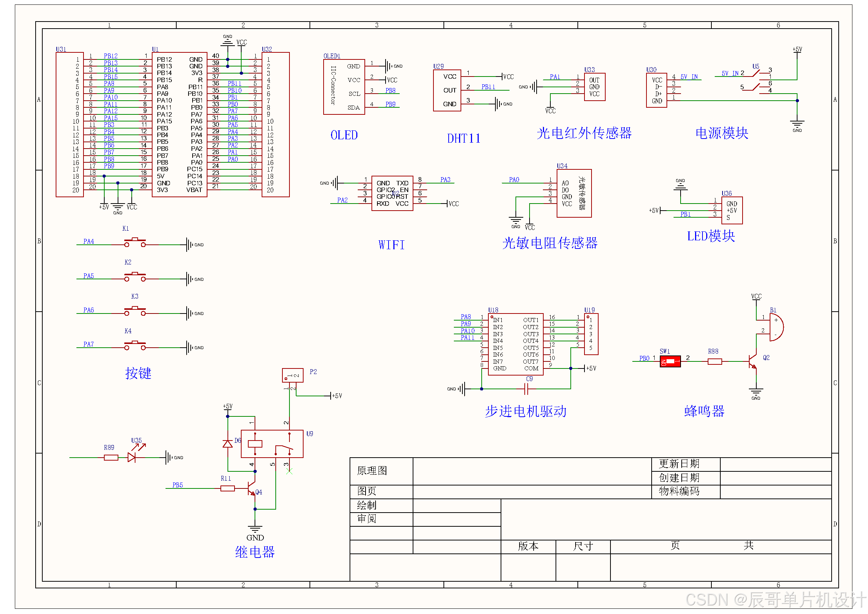
Task: Click the relay U9 component symbol
Action: tap(272, 444)
